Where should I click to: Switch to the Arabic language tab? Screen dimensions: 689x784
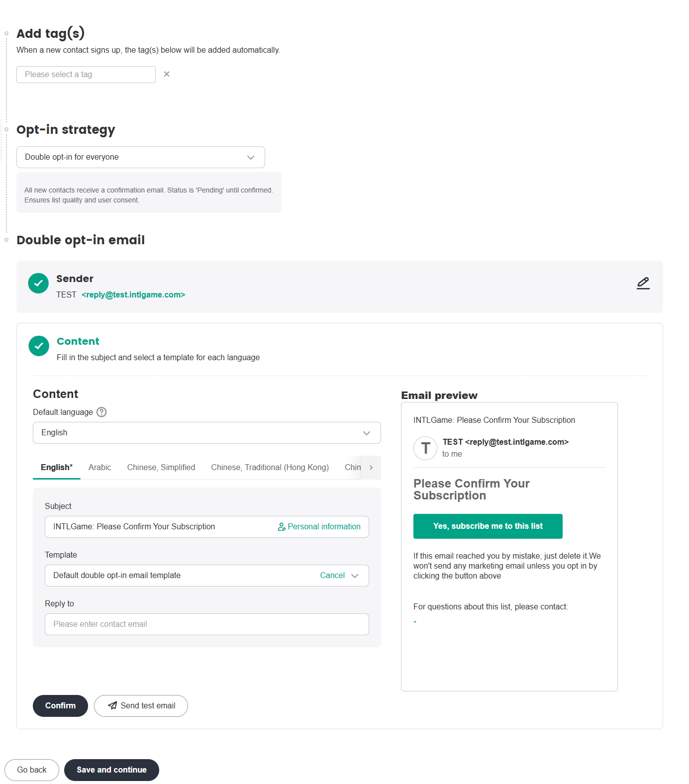[x=99, y=468]
